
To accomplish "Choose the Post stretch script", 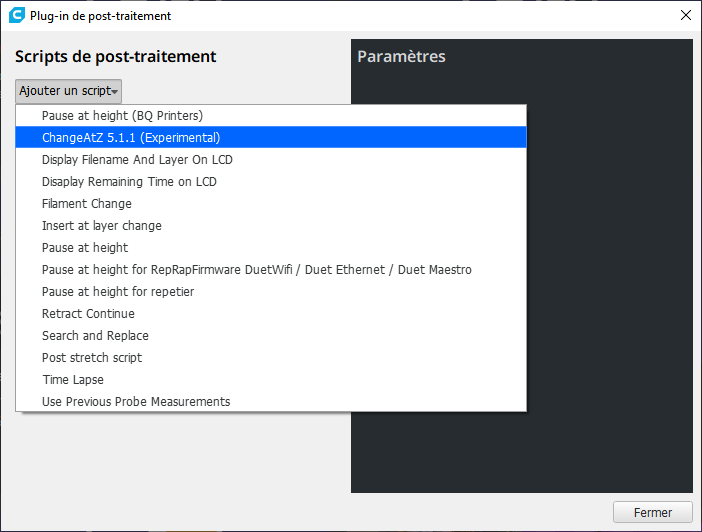I will (92, 358).
